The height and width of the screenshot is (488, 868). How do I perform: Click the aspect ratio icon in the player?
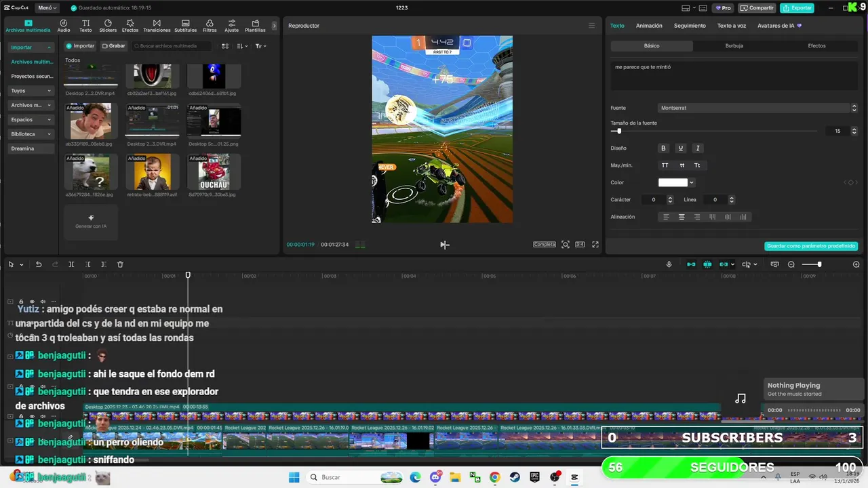coord(580,245)
